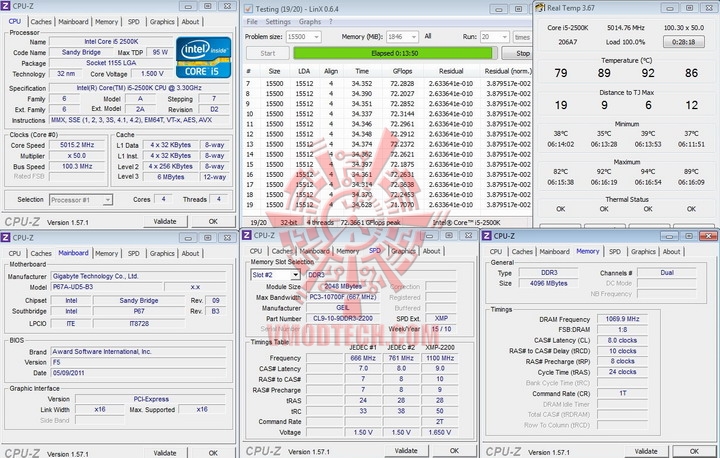Click the Residual column header in LinX
720x458 pixels.
point(451,71)
